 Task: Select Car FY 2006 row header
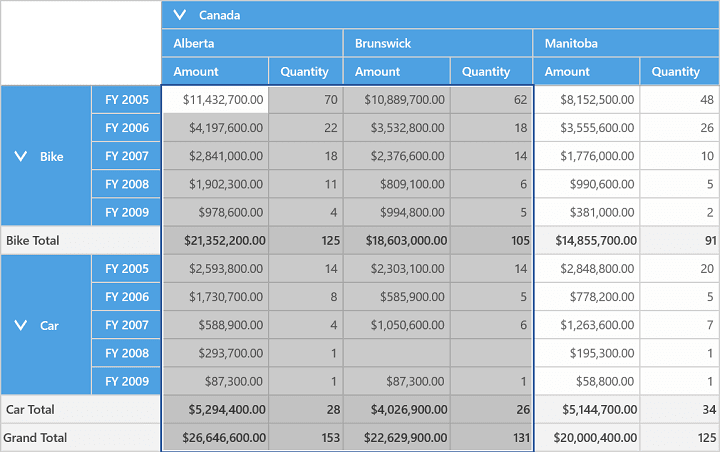pos(126,297)
